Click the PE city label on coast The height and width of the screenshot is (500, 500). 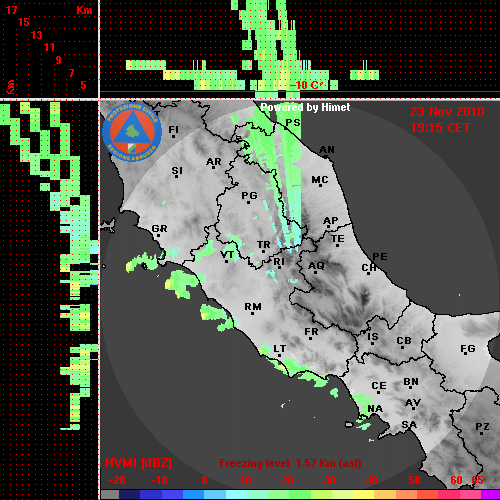pos(380,257)
